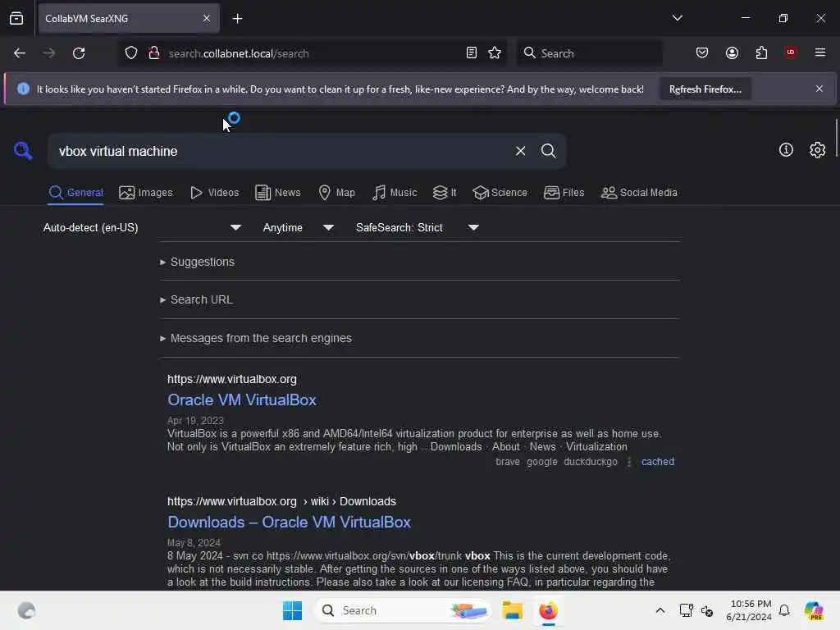Click the address bar URL
The height and width of the screenshot is (630, 840).
point(239,53)
